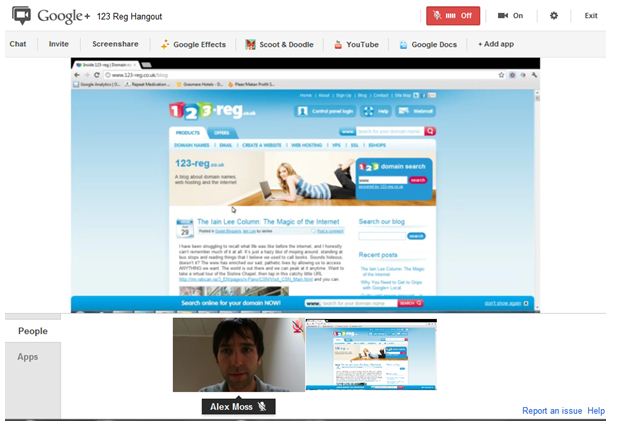Click the Webmail button

(x=416, y=111)
